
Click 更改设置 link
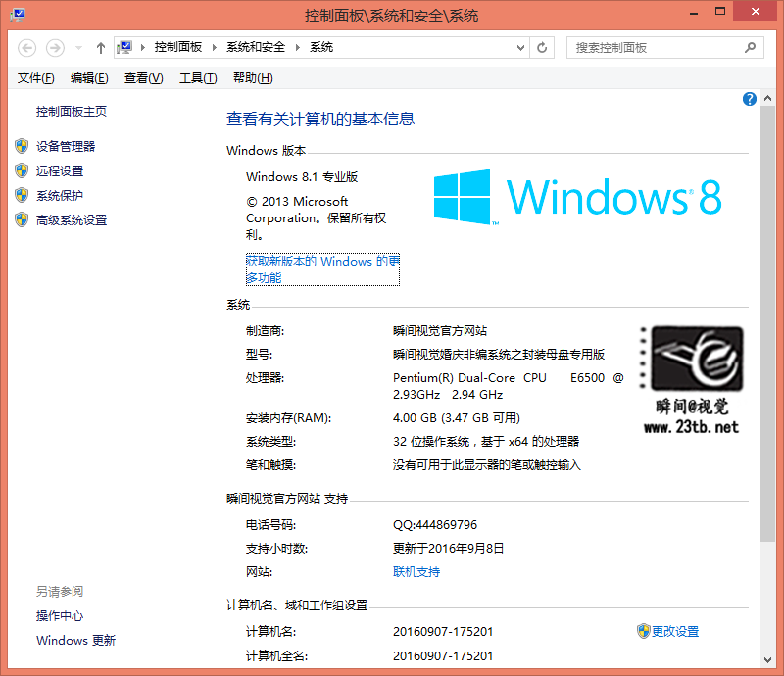[675, 632]
